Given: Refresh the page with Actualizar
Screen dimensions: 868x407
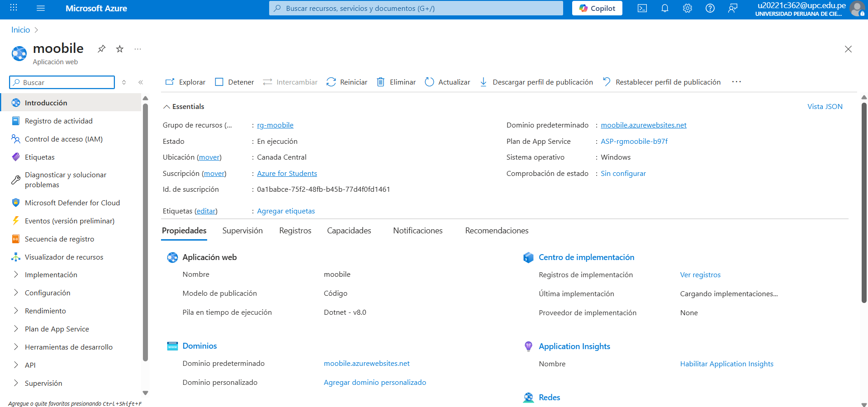Looking at the screenshot, I should click(x=448, y=82).
